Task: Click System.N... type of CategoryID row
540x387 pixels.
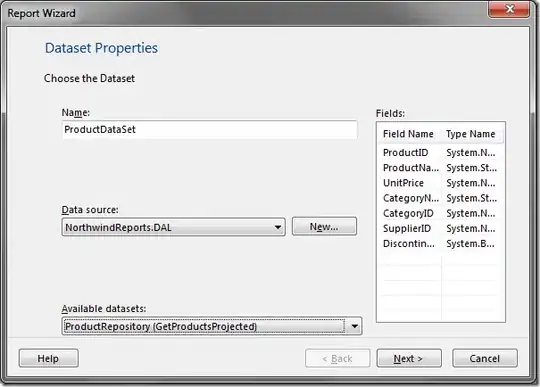Action: [471, 213]
